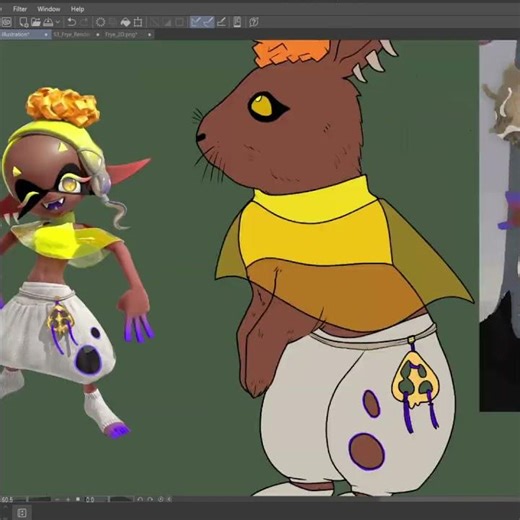This screenshot has height=520, width=520.
Task: Zoom out with the minus icon
Action: click(x=57, y=500)
